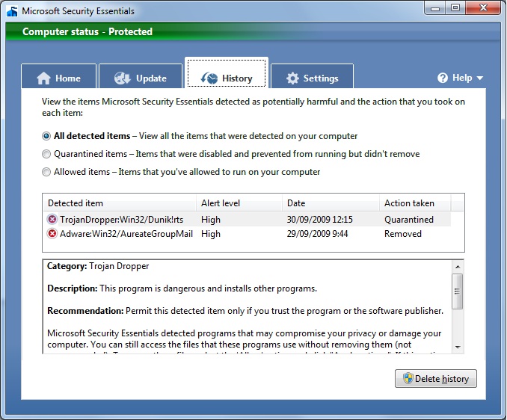Viewport: 507px width, 420px height.
Task: Select the Allowed items radio button
Action: (x=46, y=172)
